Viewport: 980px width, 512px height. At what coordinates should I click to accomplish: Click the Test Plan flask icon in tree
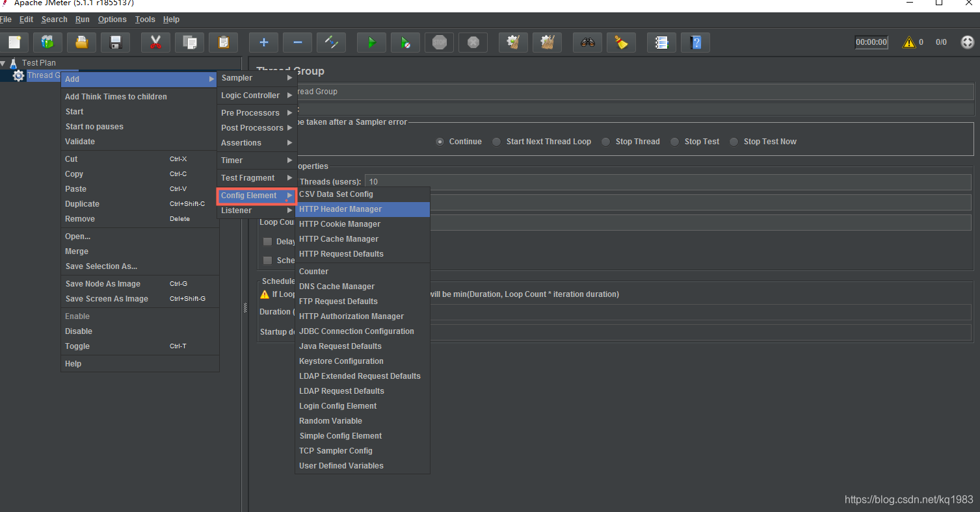14,63
